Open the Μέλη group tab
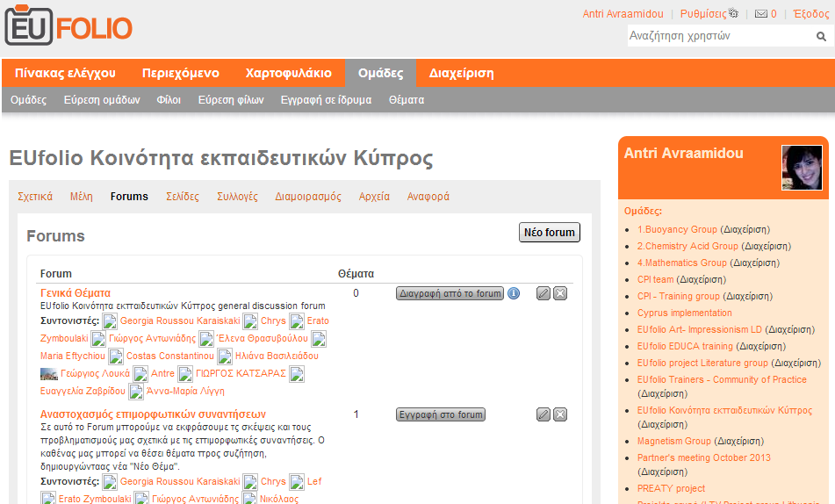Image resolution: width=835 pixels, height=504 pixels. [x=82, y=197]
